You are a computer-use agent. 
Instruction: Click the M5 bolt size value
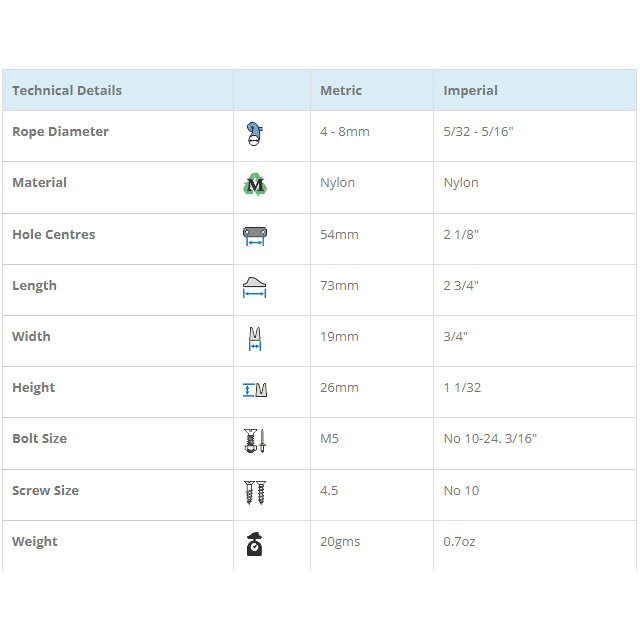tap(330, 439)
